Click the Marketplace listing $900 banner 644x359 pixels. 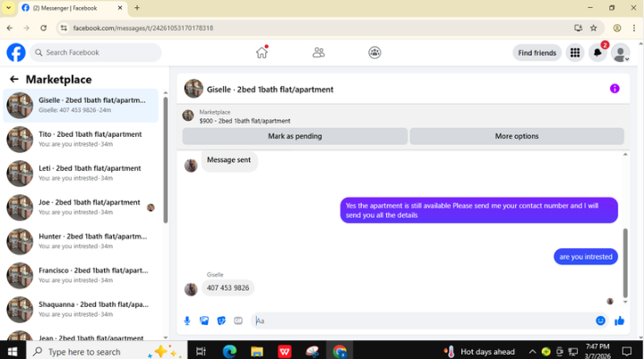coord(403,116)
